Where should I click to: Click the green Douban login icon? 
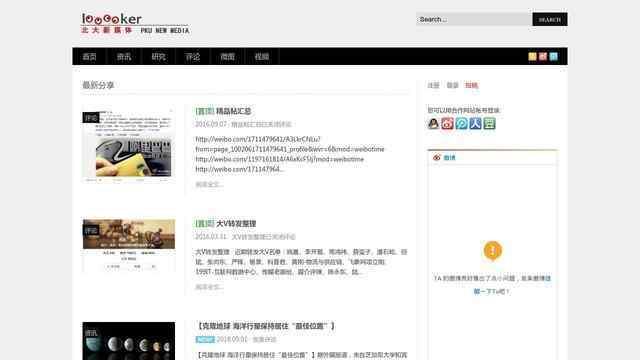tap(489, 124)
